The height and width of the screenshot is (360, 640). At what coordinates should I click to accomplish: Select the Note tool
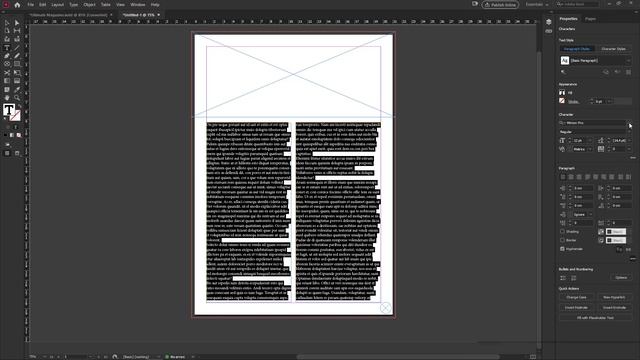click(7, 89)
